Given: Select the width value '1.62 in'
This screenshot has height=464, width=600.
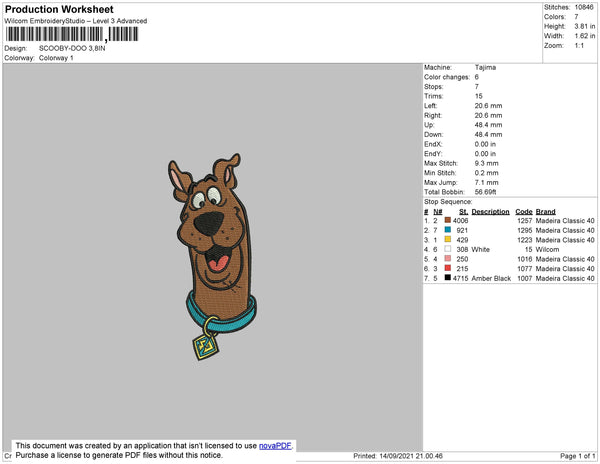Looking at the screenshot, I should [585, 36].
